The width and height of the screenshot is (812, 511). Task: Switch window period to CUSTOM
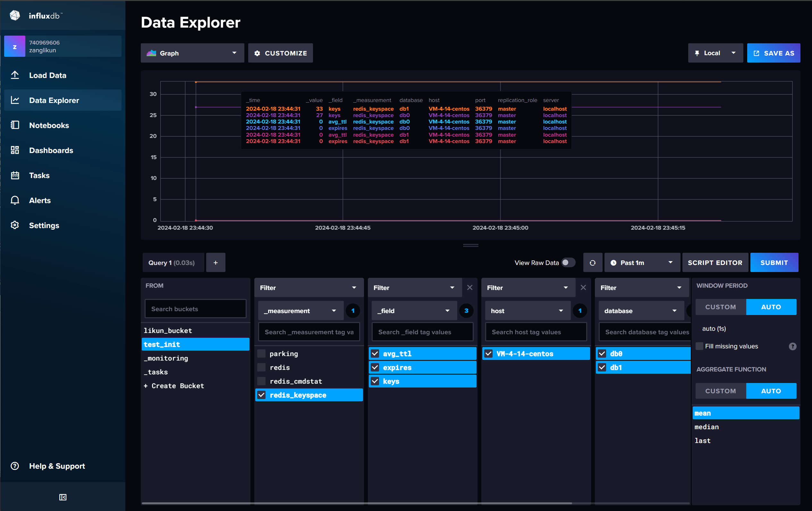[720, 307]
